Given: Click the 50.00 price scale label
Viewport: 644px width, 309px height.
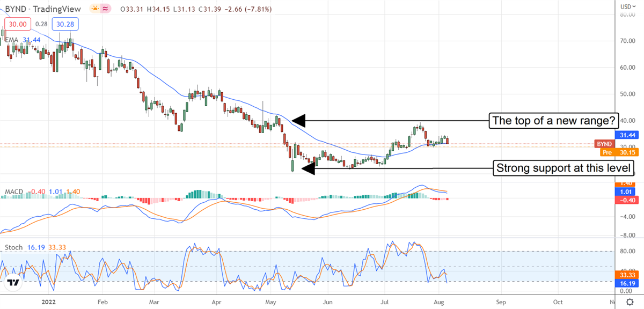Looking at the screenshot, I should [x=628, y=94].
